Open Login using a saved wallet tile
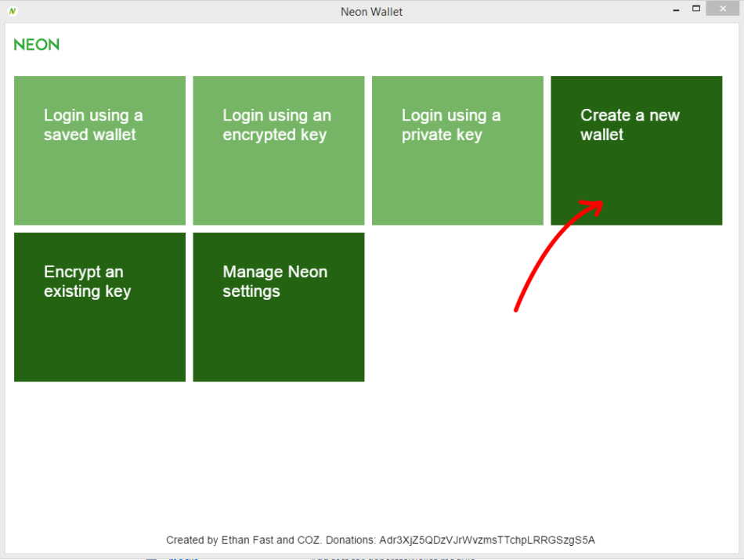 [99, 150]
